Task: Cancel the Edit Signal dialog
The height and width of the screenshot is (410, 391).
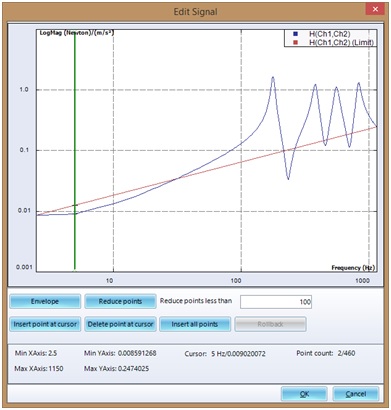Action: 356,394
